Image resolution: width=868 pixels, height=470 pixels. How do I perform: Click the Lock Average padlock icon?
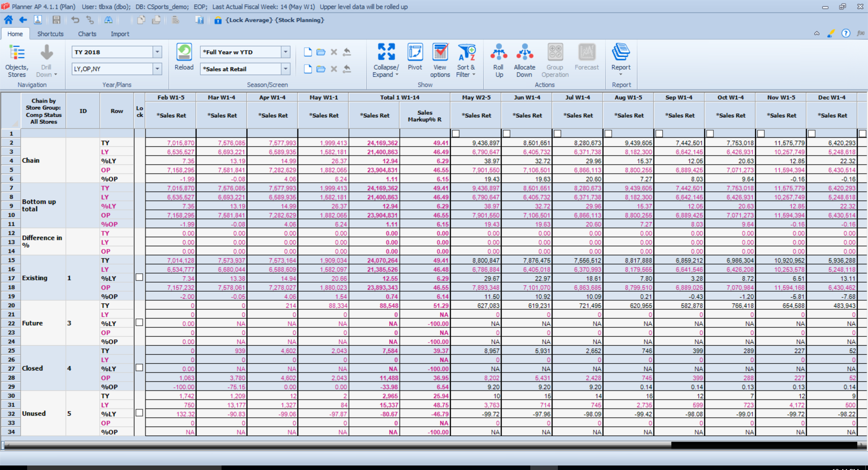tap(218, 20)
